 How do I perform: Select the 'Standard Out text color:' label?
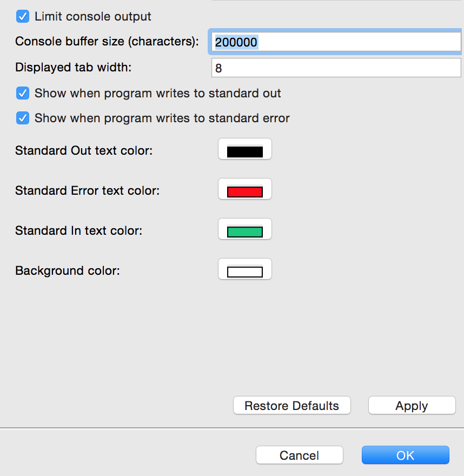(84, 150)
